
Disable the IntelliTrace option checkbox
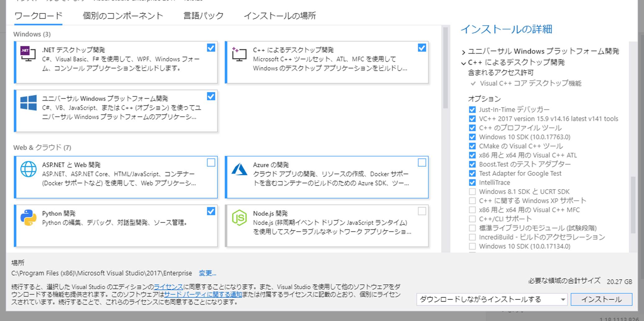click(472, 183)
